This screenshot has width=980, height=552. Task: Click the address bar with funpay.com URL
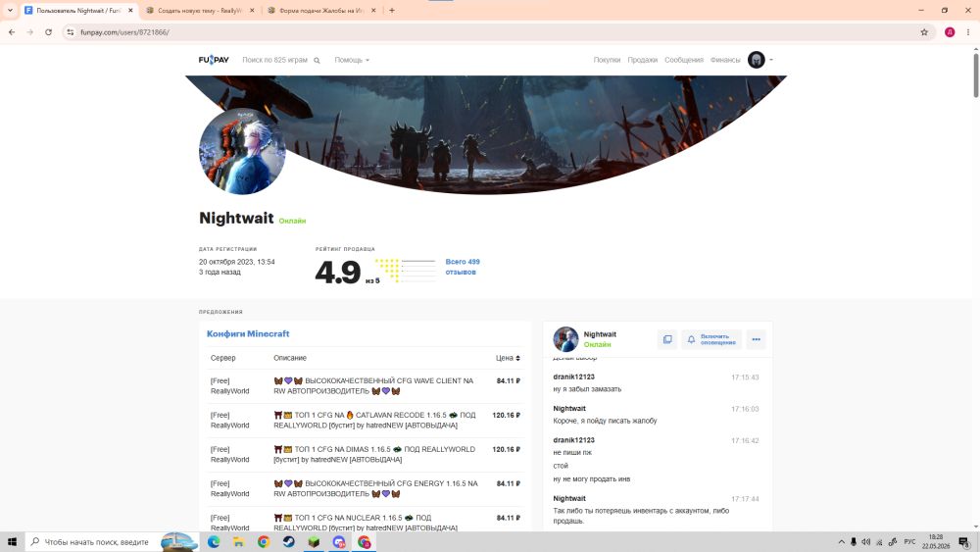[x=497, y=32]
